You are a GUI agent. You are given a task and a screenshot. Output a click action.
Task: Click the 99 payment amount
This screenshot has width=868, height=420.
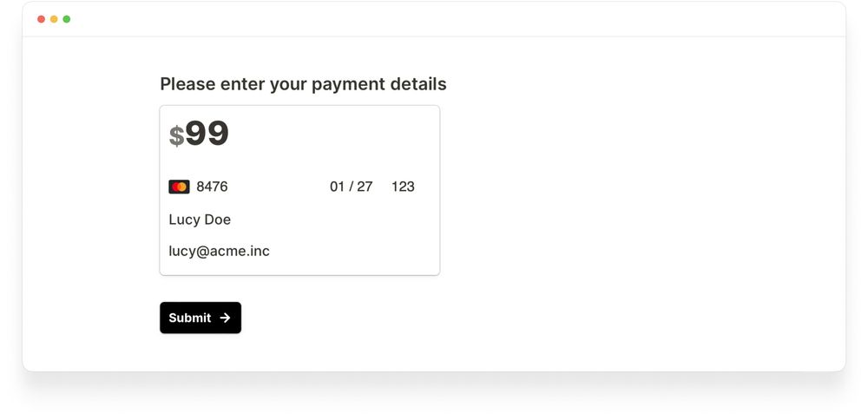[207, 134]
